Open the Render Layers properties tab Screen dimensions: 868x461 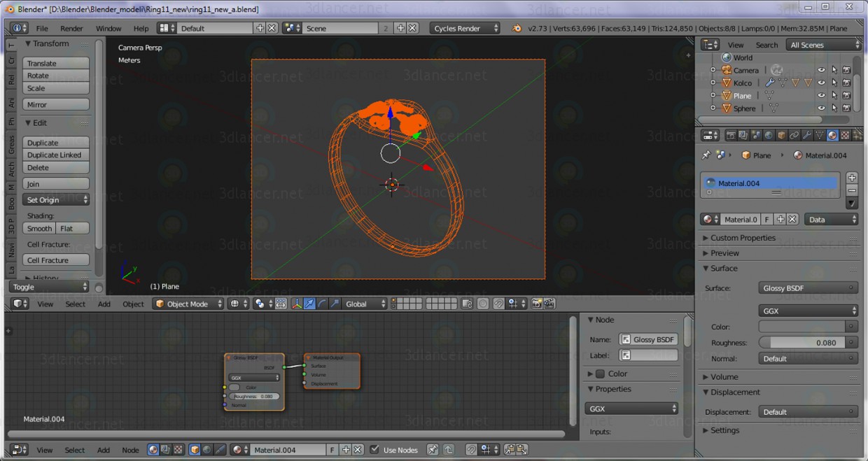(x=743, y=135)
